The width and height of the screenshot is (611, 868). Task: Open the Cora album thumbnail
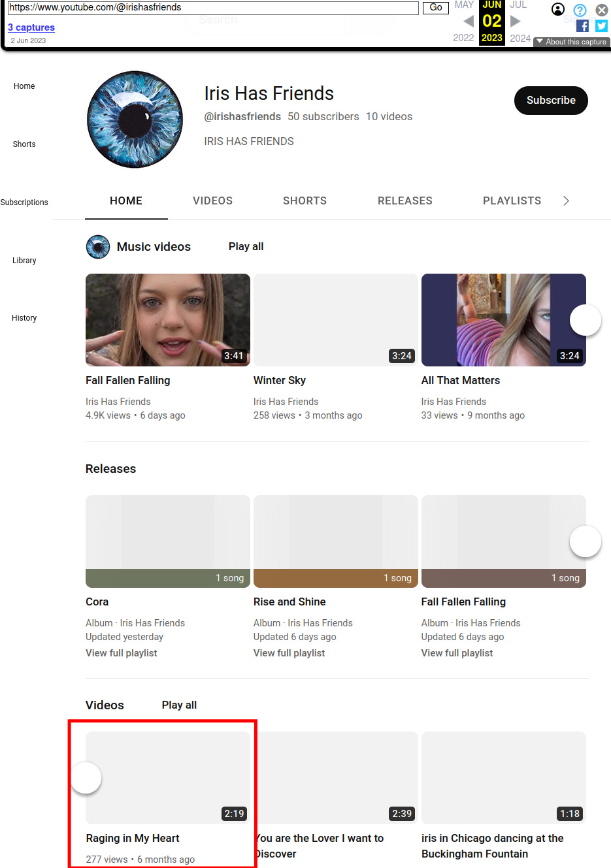click(168, 541)
